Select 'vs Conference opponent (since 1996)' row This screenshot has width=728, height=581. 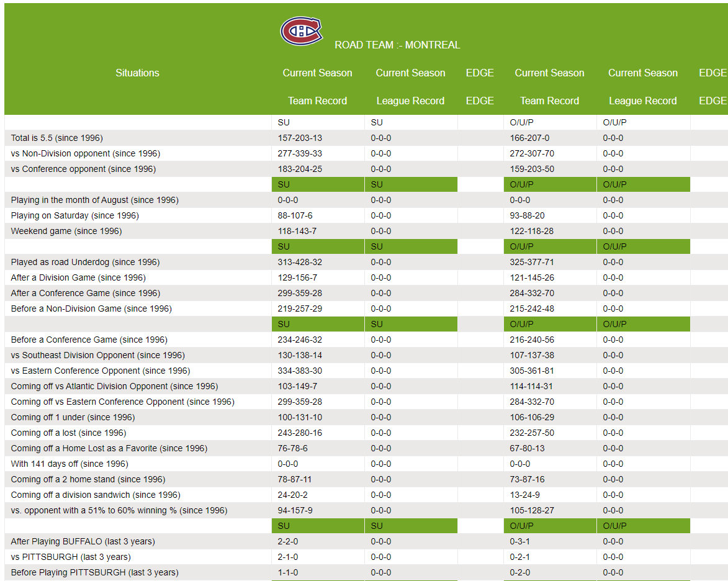coord(366,169)
